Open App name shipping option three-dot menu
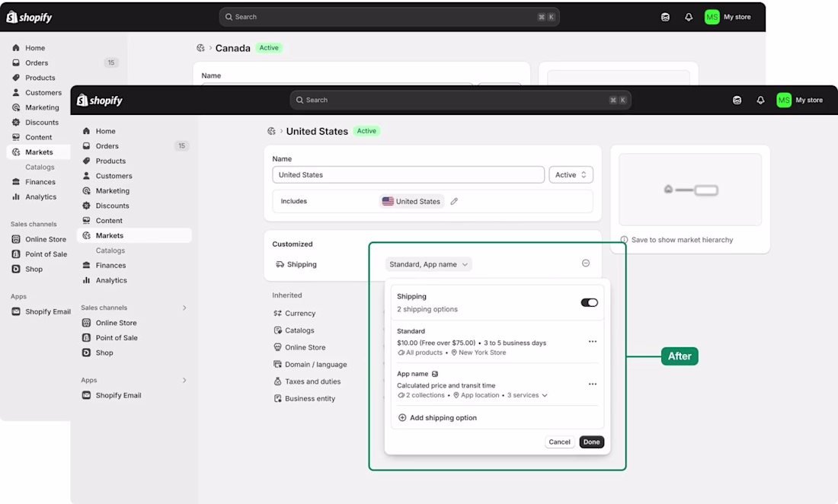838x504 pixels. pyautogui.click(x=592, y=384)
